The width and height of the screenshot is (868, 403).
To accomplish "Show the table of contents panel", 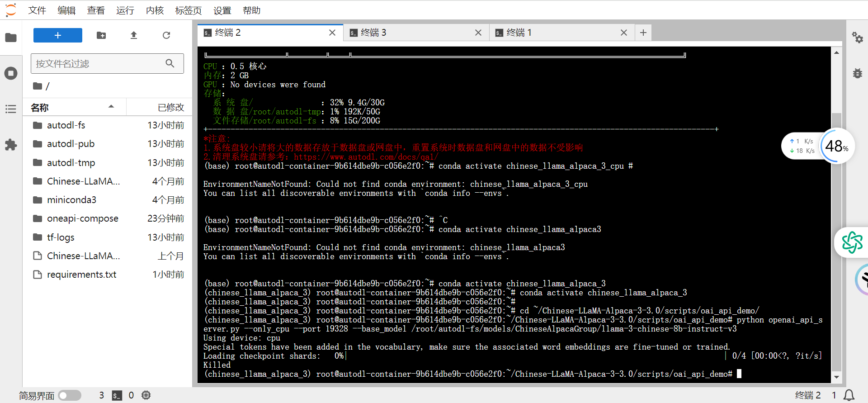I will coord(11,109).
